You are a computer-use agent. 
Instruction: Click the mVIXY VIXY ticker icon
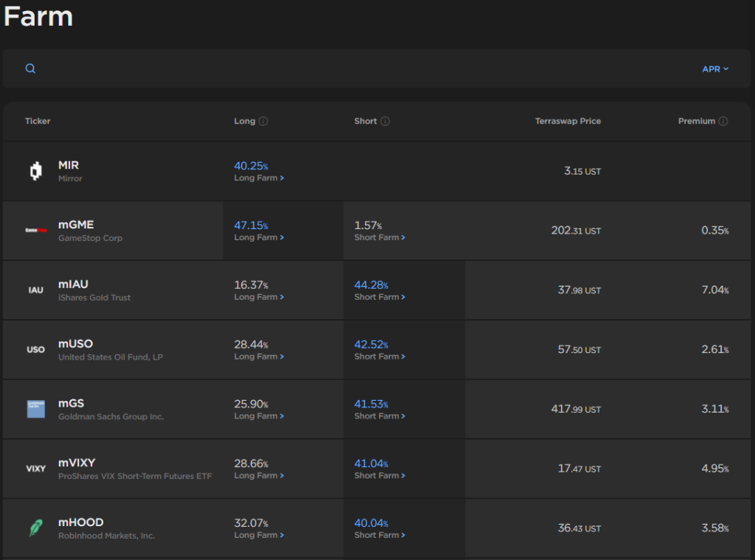pos(36,469)
